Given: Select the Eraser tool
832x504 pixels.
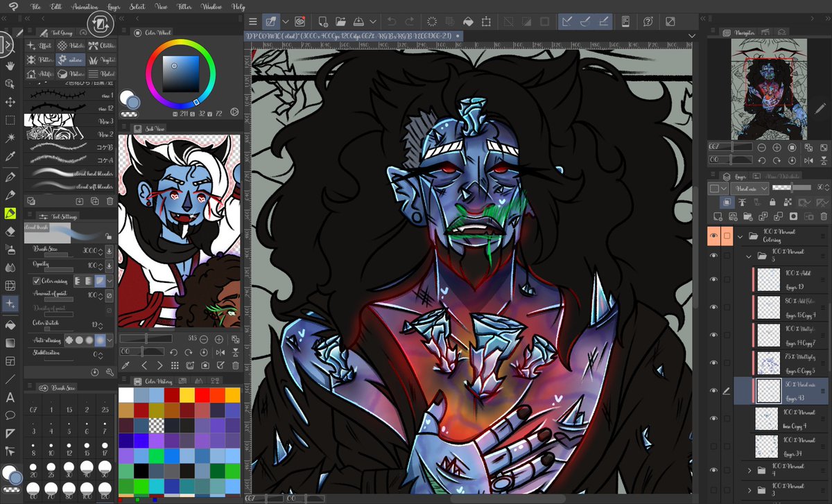Looking at the screenshot, I should point(10,232).
